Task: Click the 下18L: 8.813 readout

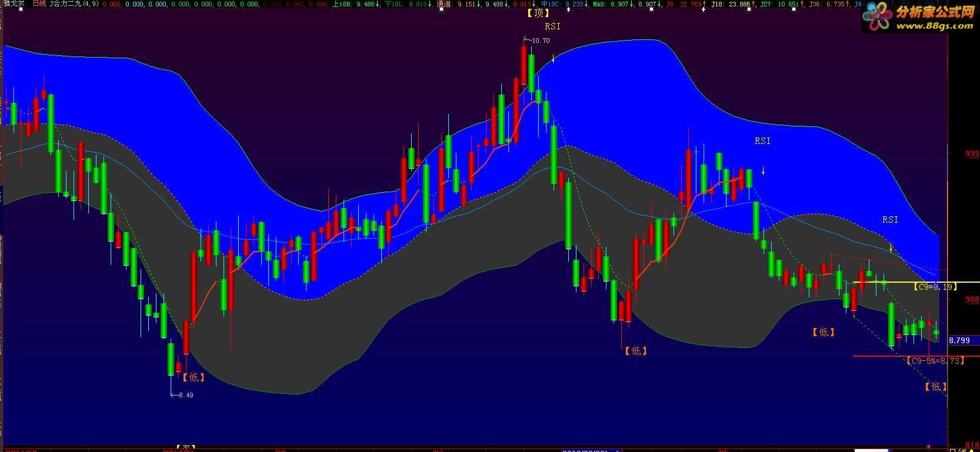Action: pyautogui.click(x=409, y=4)
